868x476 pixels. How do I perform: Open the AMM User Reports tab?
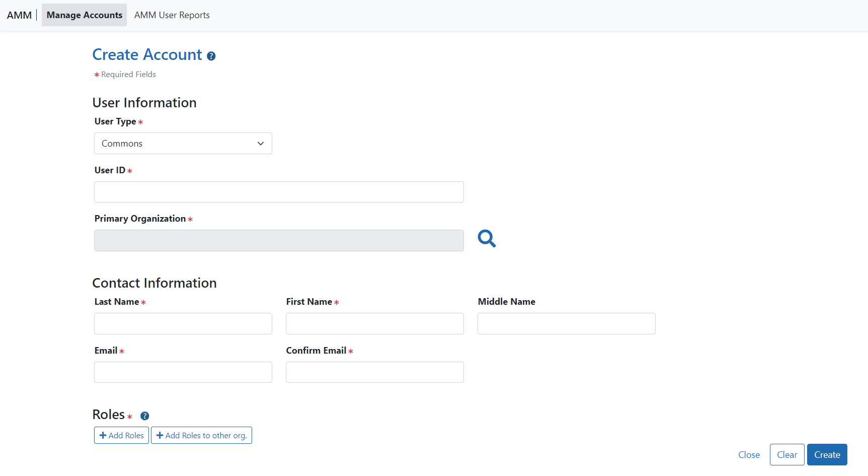[x=172, y=15]
